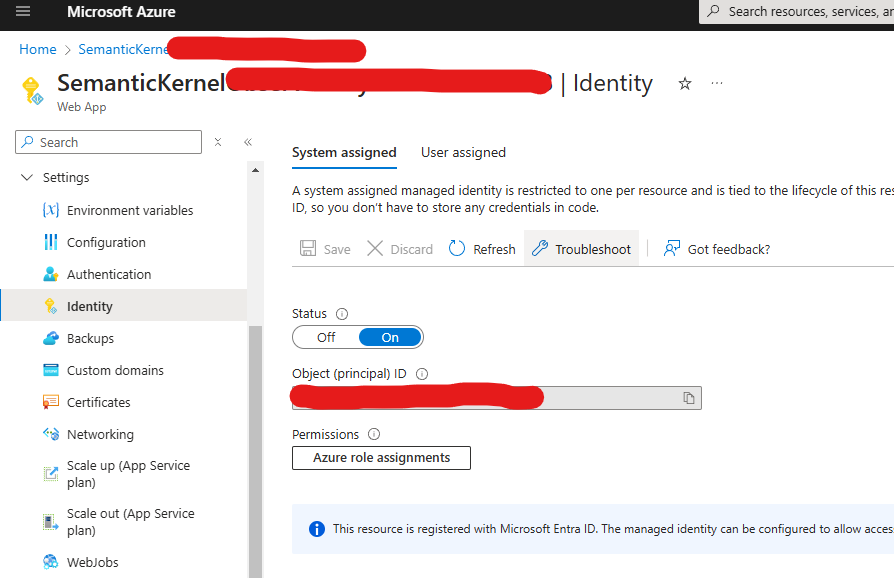This screenshot has width=894, height=578.
Task: Click the Scale up icon
Action: [51, 474]
